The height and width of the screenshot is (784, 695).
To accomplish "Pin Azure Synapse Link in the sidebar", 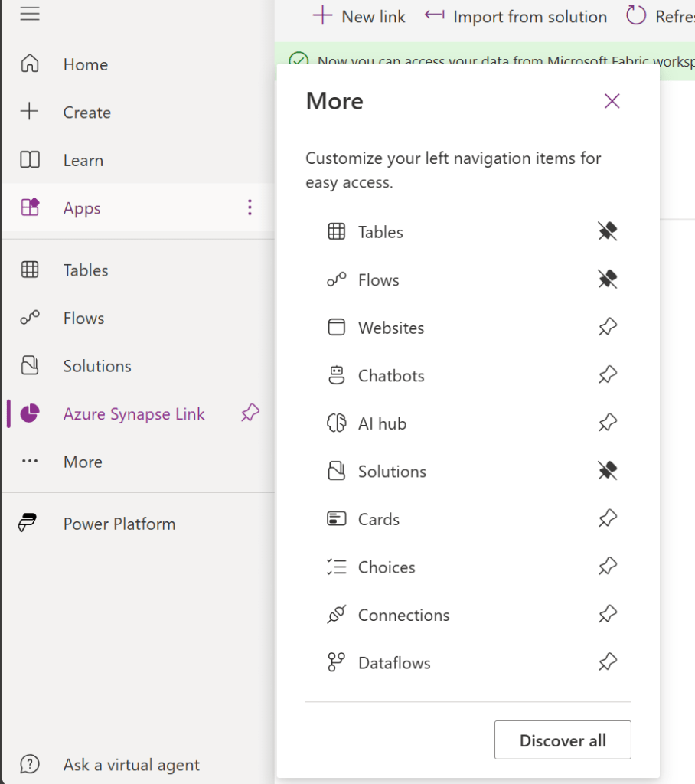I will pos(250,413).
